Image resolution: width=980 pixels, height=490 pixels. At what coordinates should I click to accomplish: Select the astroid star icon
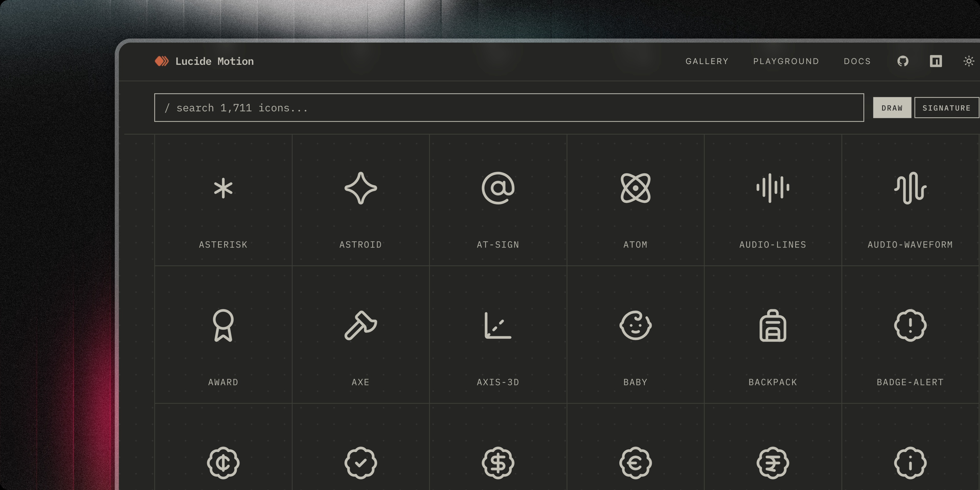click(361, 188)
